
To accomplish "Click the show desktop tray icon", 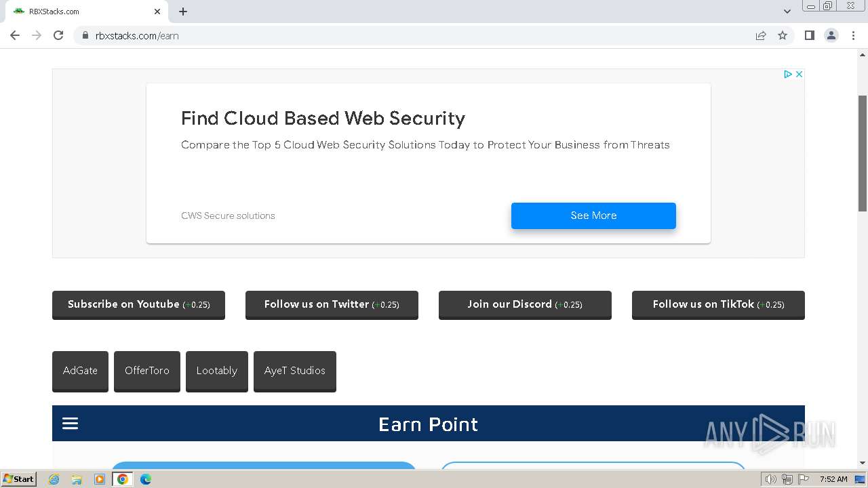I will pyautogui.click(x=861, y=479).
